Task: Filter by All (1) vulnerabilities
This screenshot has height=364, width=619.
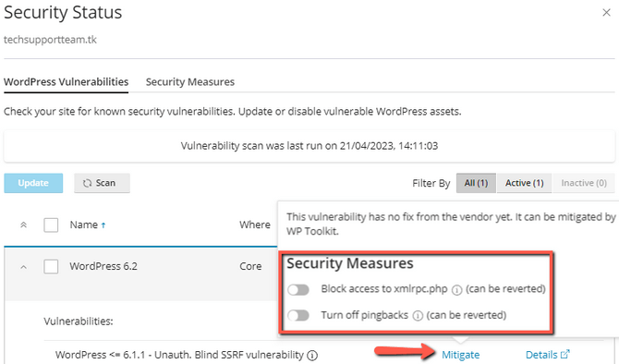Action: click(476, 183)
